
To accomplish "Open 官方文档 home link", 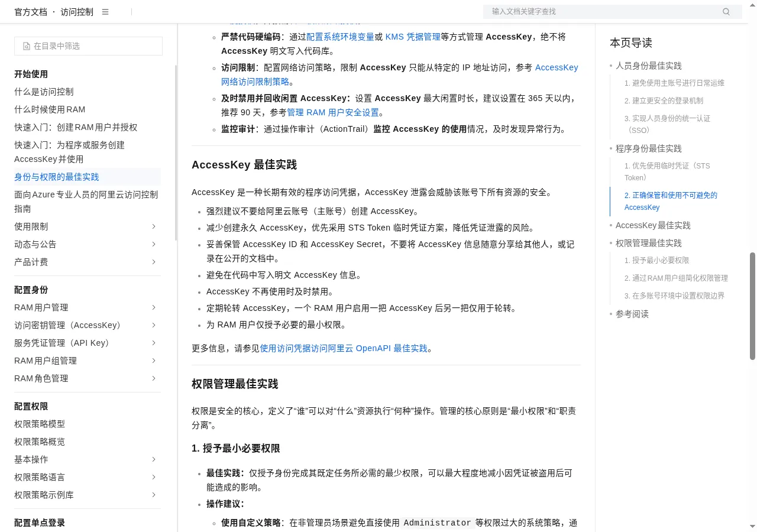I will click(31, 12).
